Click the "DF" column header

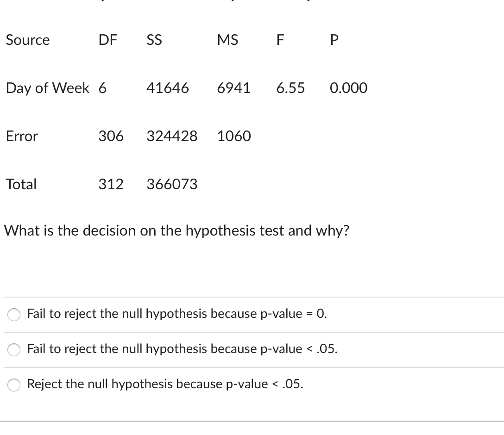[108, 40]
